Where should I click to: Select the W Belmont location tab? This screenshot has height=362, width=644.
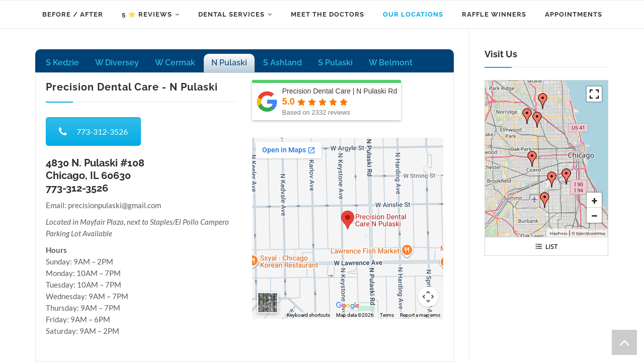tap(390, 63)
